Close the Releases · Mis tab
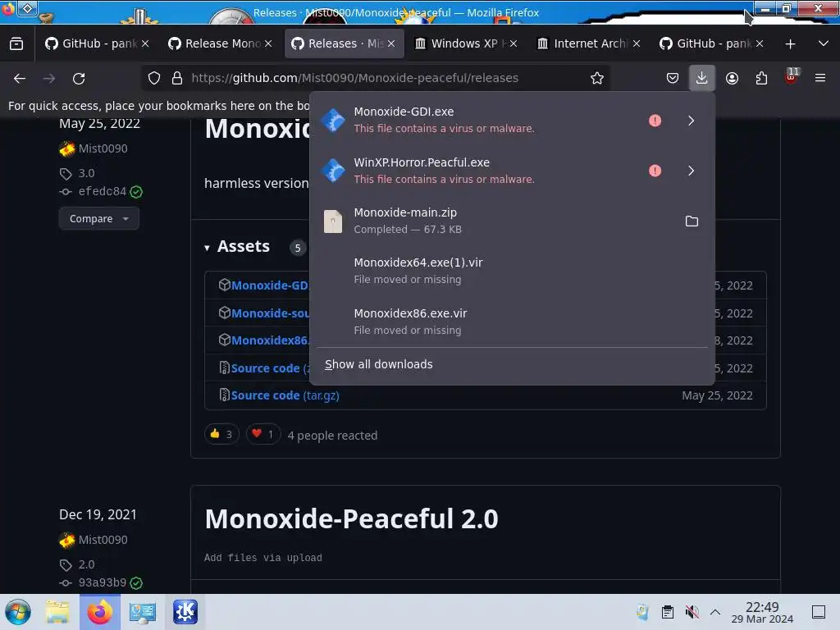The image size is (840, 630). click(x=391, y=44)
